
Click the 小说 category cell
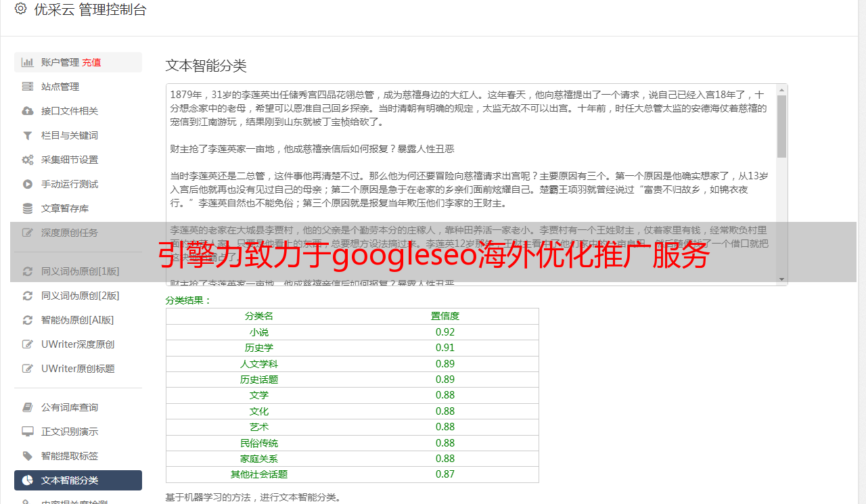point(259,332)
